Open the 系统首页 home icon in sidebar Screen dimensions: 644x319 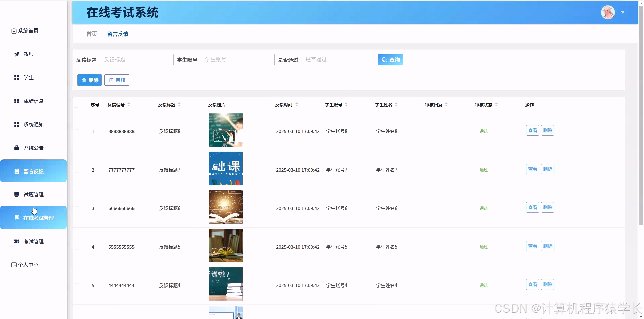[14, 30]
